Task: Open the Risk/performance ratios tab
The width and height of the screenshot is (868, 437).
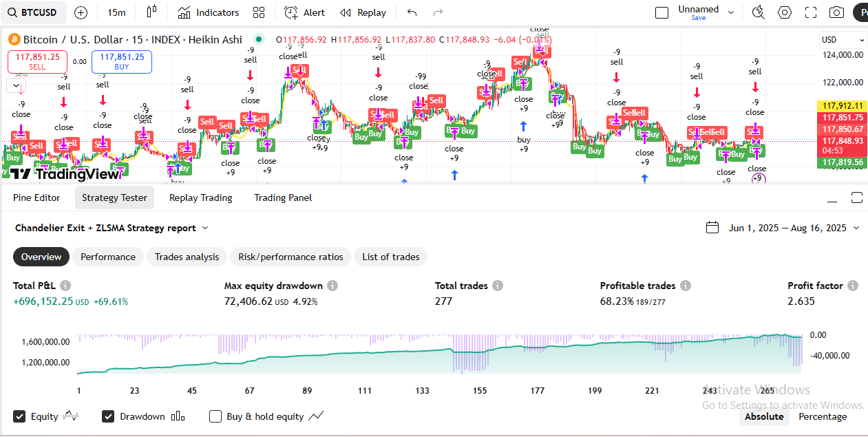Action: (290, 257)
